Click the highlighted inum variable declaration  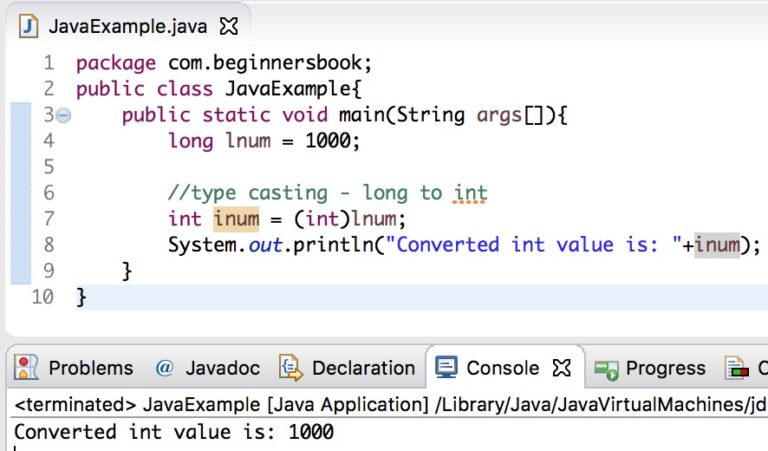coord(236,218)
